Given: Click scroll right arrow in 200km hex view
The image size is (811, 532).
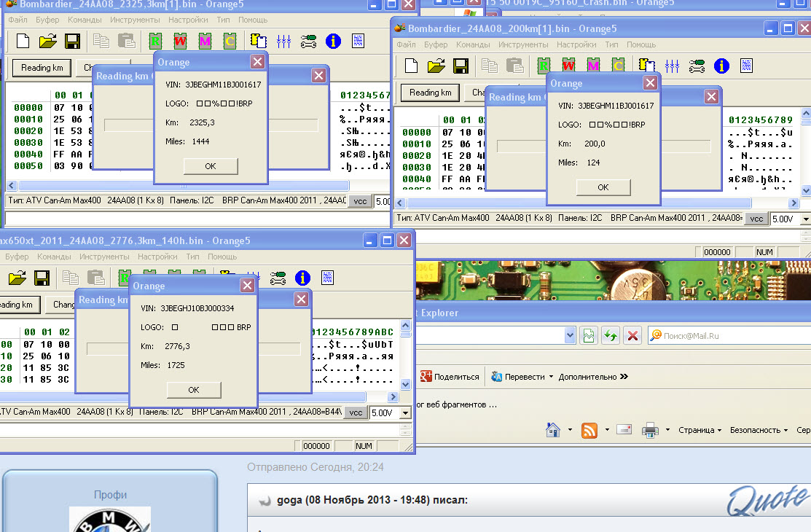Looking at the screenshot, I should (794, 203).
